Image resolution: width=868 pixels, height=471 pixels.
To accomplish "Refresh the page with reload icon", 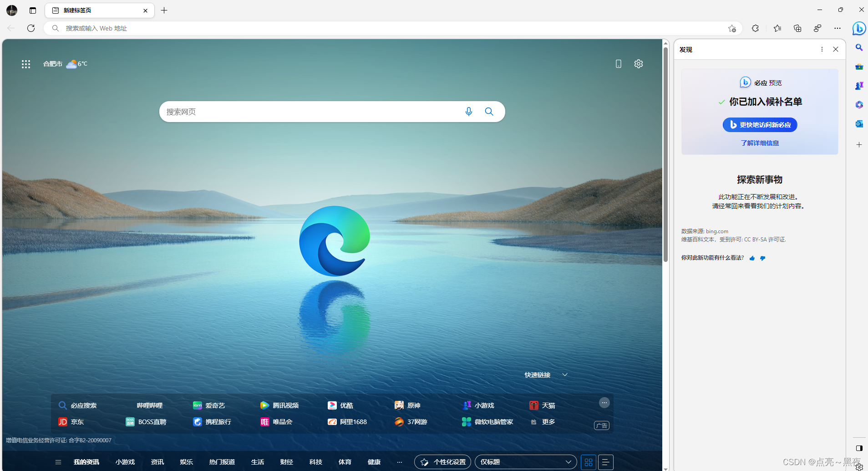I will 31,28.
